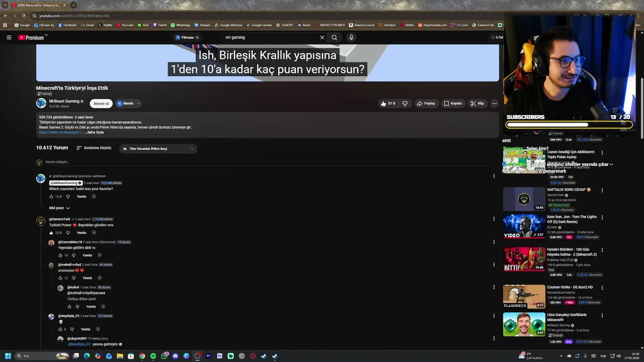Save the video with Kaydet
This screenshot has width=644, height=362.
click(x=453, y=104)
